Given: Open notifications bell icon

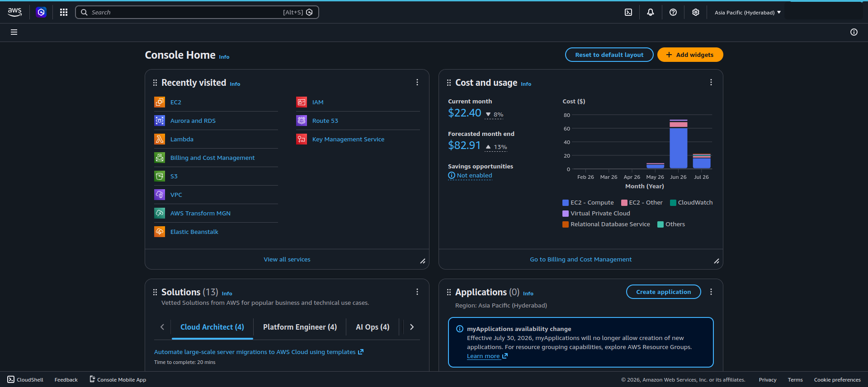Looking at the screenshot, I should tap(651, 12).
